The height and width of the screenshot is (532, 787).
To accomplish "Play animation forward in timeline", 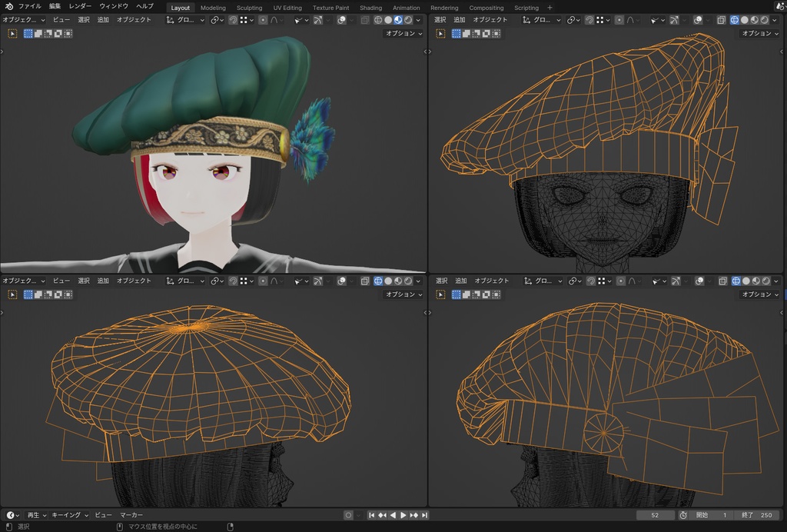I will tap(403, 515).
